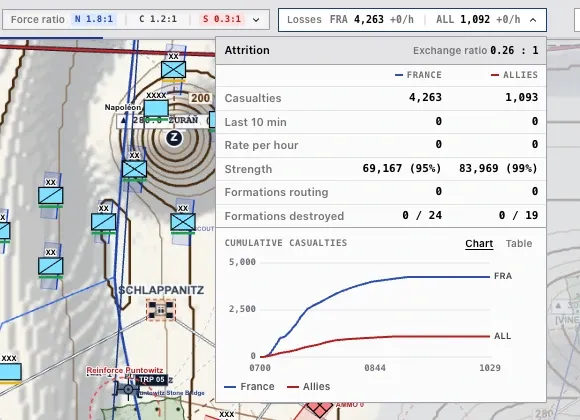Click the Exchange ratio 0.26 : 1 value
This screenshot has width=580, height=420.
[514, 50]
